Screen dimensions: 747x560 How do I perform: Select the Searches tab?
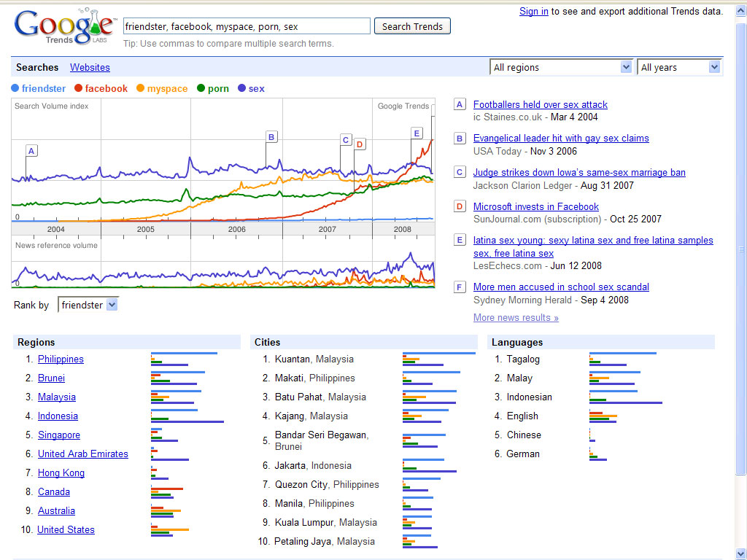(37, 67)
